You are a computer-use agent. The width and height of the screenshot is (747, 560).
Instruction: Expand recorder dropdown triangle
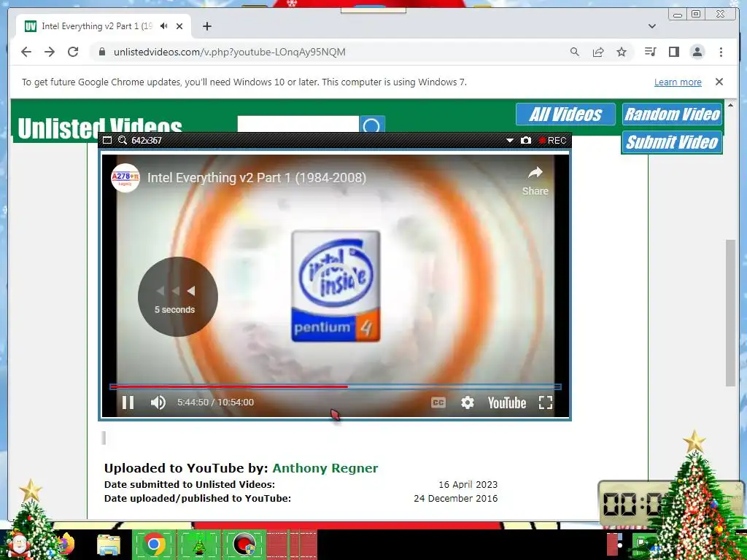[x=509, y=141]
